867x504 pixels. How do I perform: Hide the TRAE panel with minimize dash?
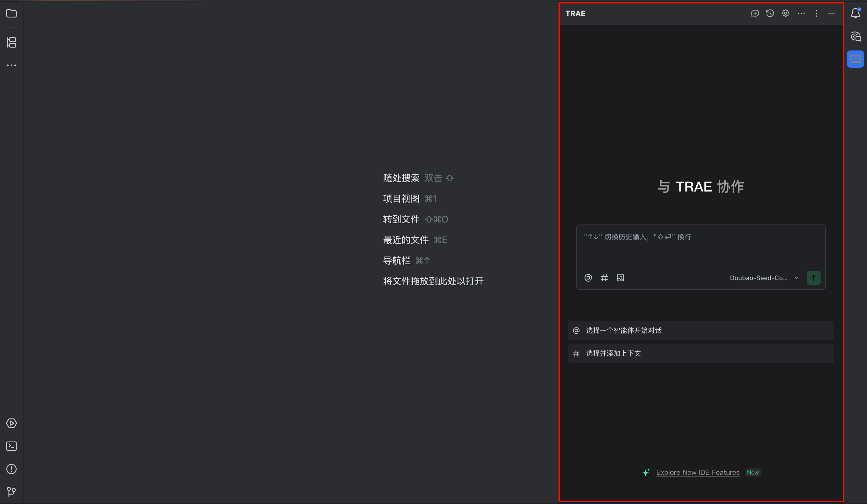831,13
